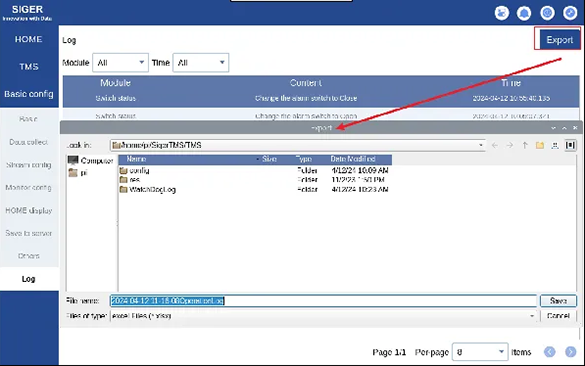This screenshot has width=585, height=366.
Task: Sort files by the Size column
Action: (x=269, y=159)
